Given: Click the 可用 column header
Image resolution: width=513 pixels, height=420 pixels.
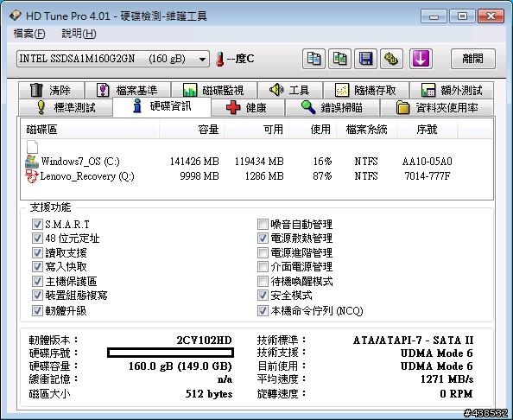Looking at the screenshot, I should click(x=256, y=130).
